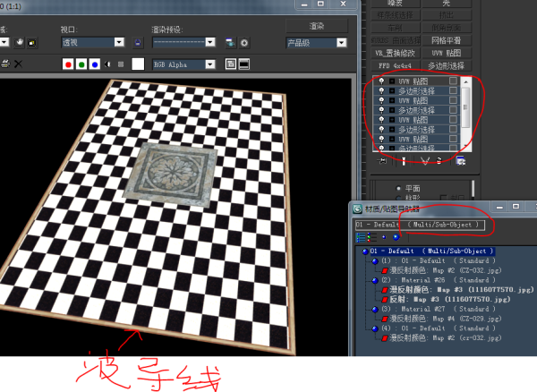Click the white color swatch
Viewport: 537px width, 392px height.
point(138,64)
